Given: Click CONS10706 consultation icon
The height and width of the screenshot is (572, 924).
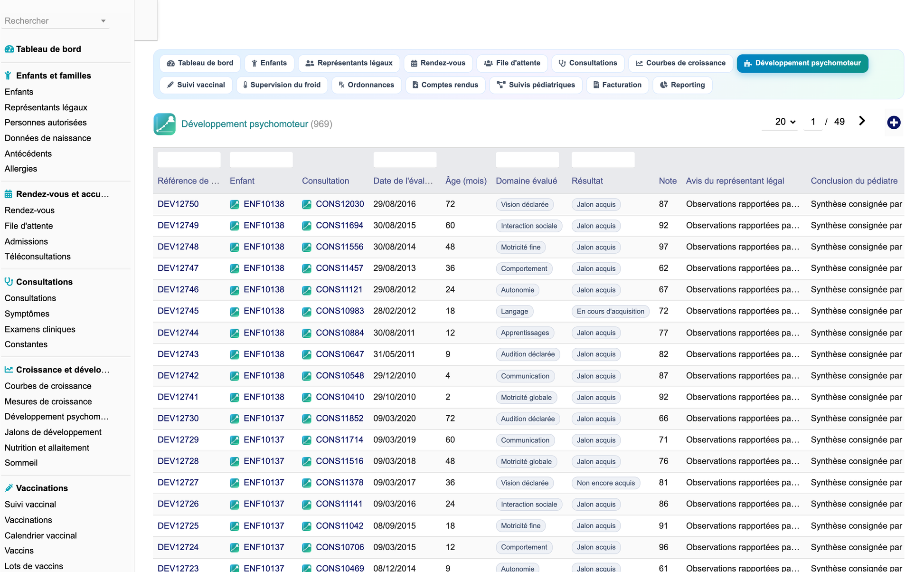Looking at the screenshot, I should pos(307,547).
